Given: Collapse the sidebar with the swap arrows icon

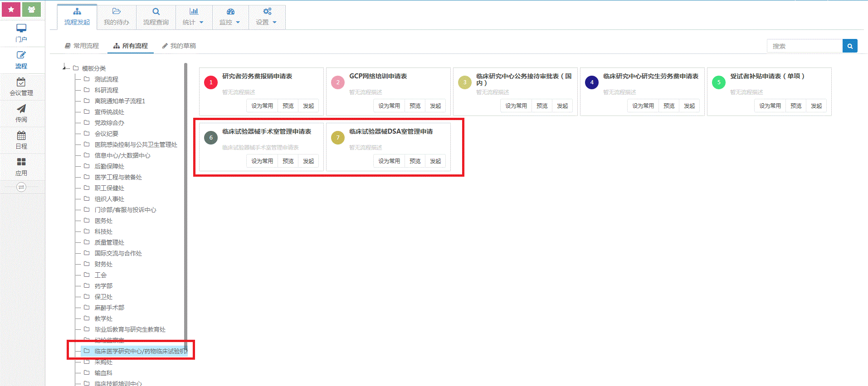Looking at the screenshot, I should 21,187.
